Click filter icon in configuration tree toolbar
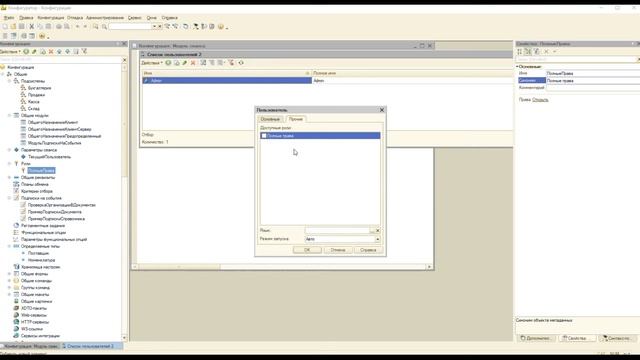Image resolution: width=640 pixels, height=360 pixels. tap(84, 51)
